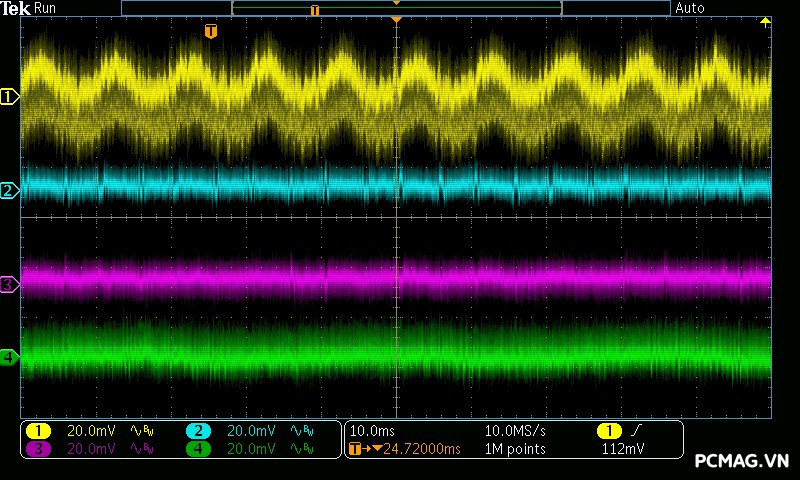
Task: Toggle the yellow channel 1 badge
Action: [38, 431]
